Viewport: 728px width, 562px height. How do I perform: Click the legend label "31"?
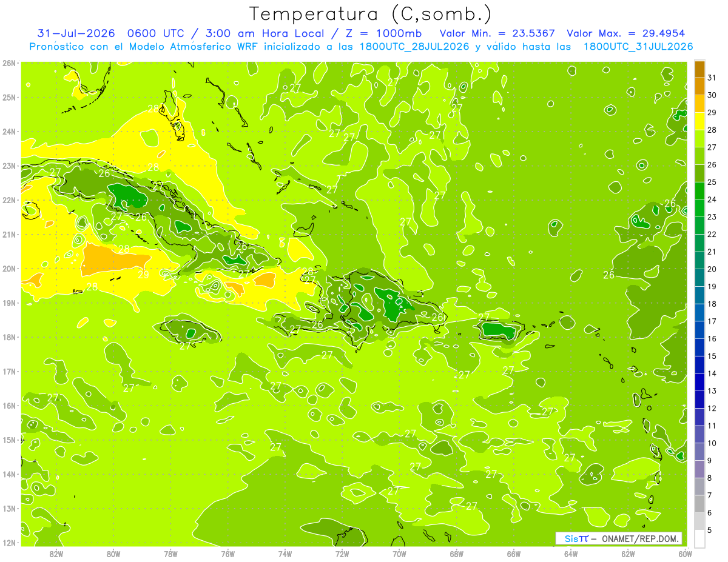(712, 78)
